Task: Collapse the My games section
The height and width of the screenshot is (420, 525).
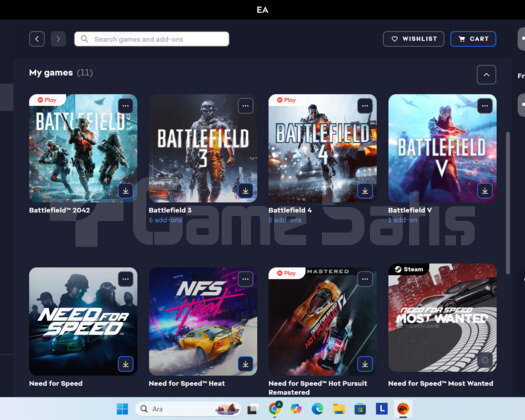Action: [486, 75]
